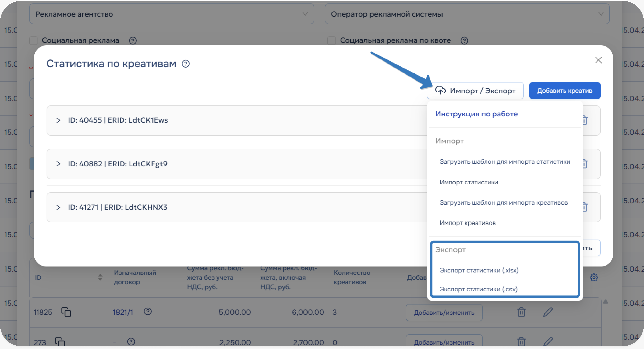Image resolution: width=644 pixels, height=349 pixels.
Task: Tick the Социальная реклама по квоте checkbox
Action: click(x=331, y=40)
